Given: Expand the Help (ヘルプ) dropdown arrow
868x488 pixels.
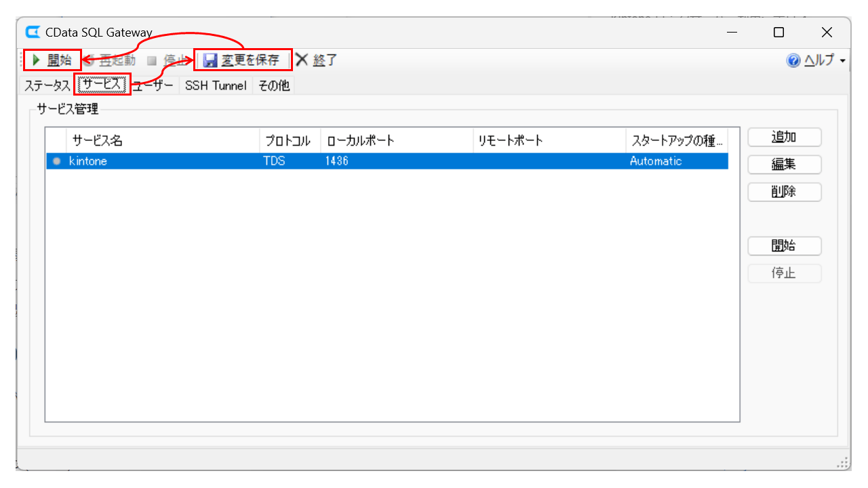Looking at the screenshot, I should point(842,61).
